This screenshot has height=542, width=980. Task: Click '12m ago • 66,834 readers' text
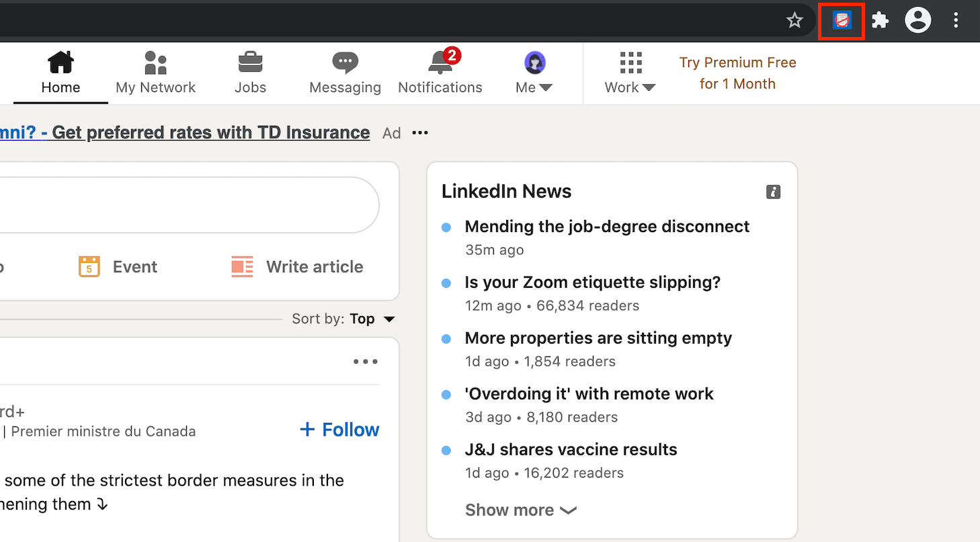[552, 306]
